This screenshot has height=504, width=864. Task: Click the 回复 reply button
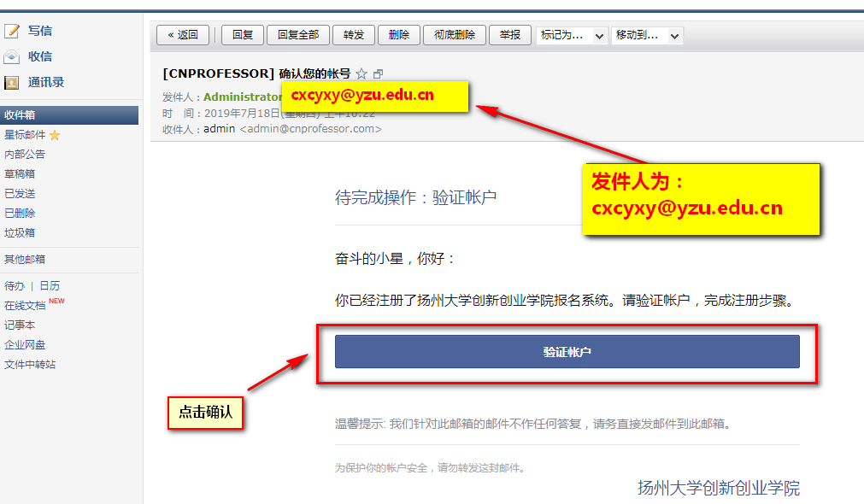[243, 35]
